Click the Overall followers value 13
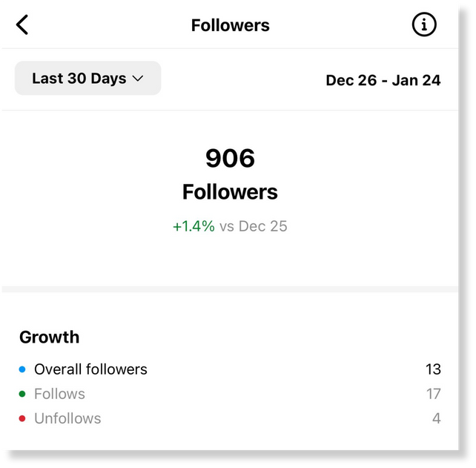Viewport: 476px width, 468px height. (433, 369)
